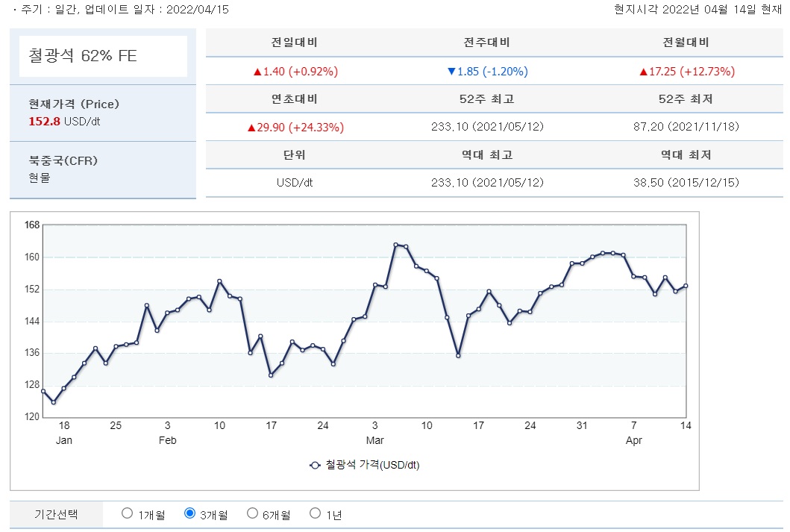The image size is (790, 532).
Task: Click the 168 y-axis label
Action: click(x=32, y=225)
